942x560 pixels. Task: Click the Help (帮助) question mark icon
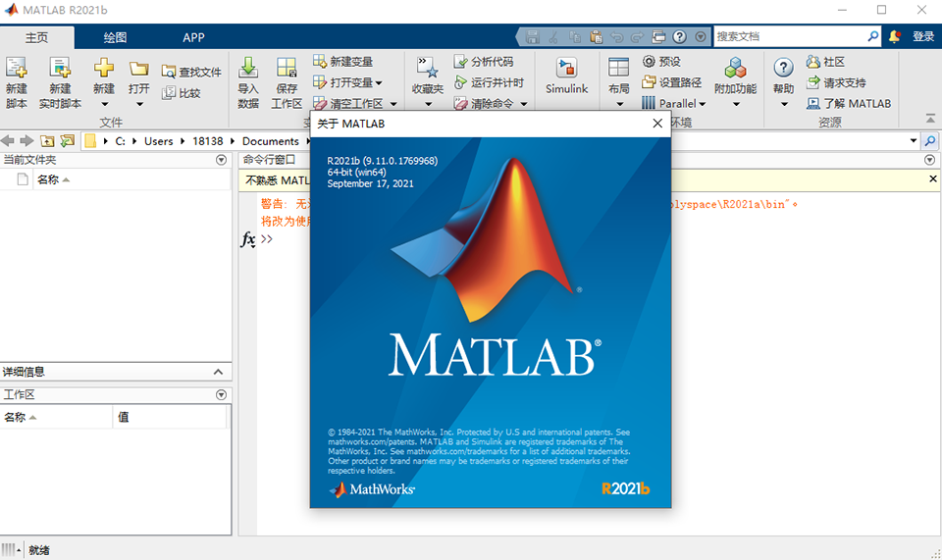tap(783, 68)
